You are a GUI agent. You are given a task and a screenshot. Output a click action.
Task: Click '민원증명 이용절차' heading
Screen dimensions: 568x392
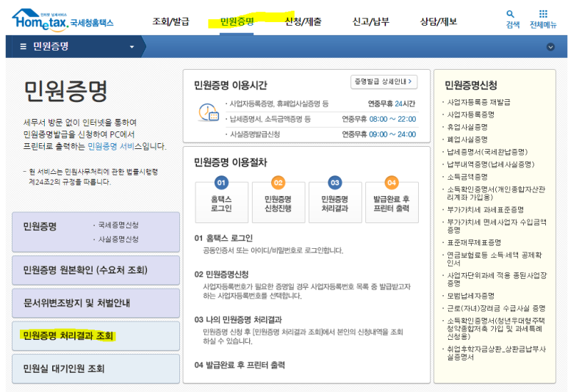click(231, 162)
